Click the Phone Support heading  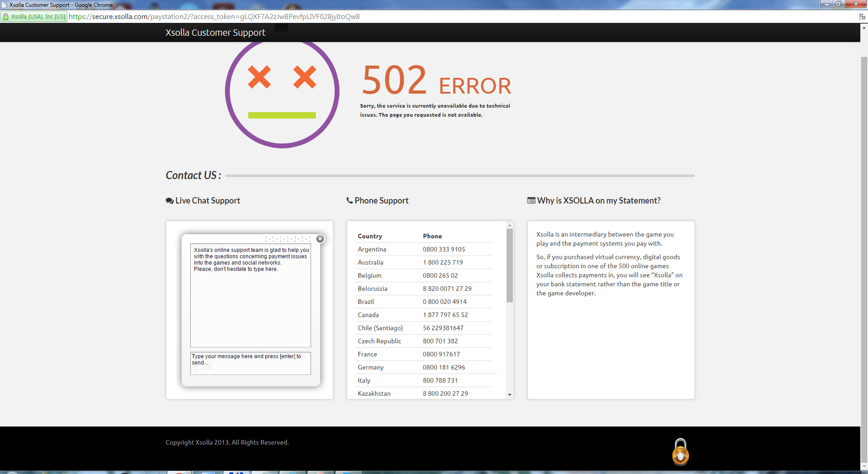(382, 200)
